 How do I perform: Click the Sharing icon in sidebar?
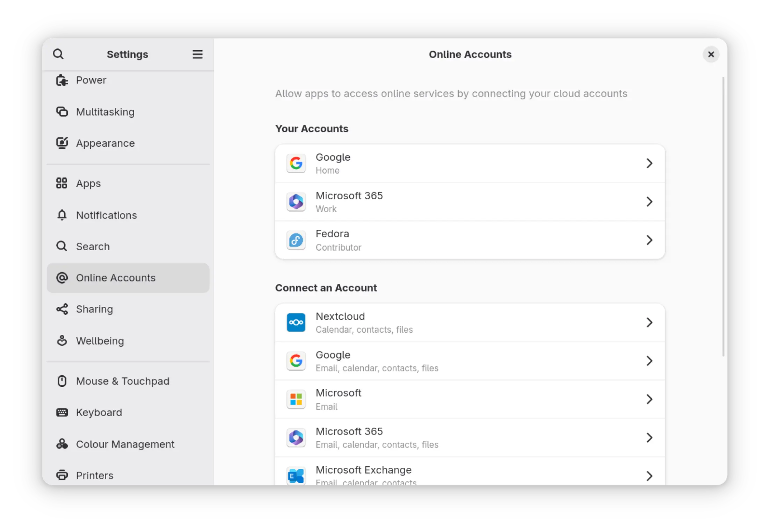pos(62,309)
